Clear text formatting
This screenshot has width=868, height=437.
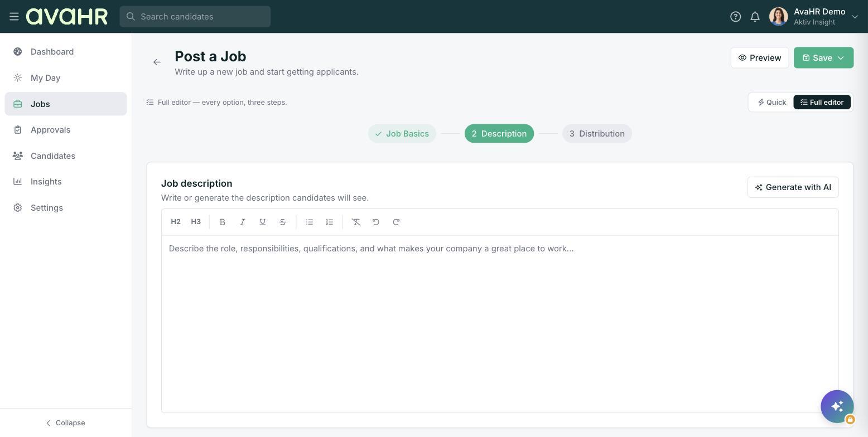click(356, 222)
